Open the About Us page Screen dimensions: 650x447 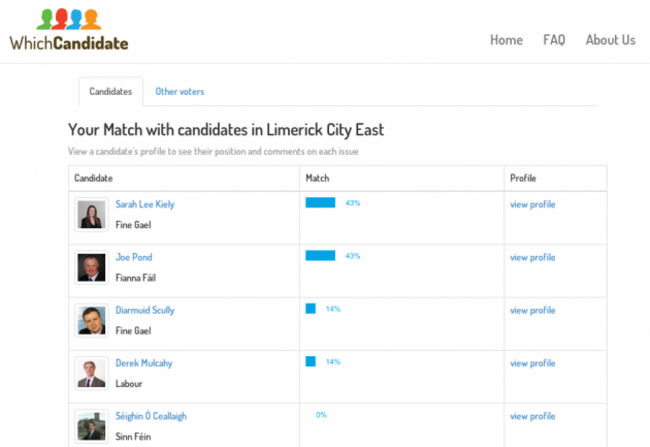(610, 40)
